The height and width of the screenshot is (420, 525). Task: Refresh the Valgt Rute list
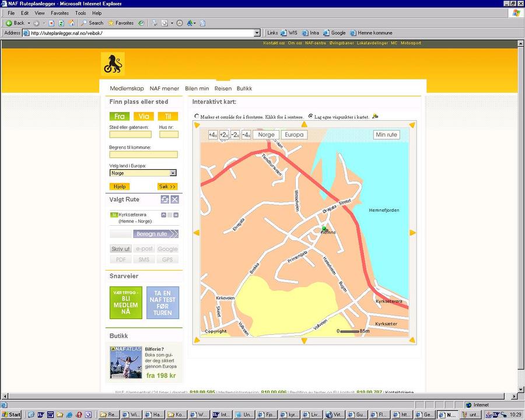165,199
